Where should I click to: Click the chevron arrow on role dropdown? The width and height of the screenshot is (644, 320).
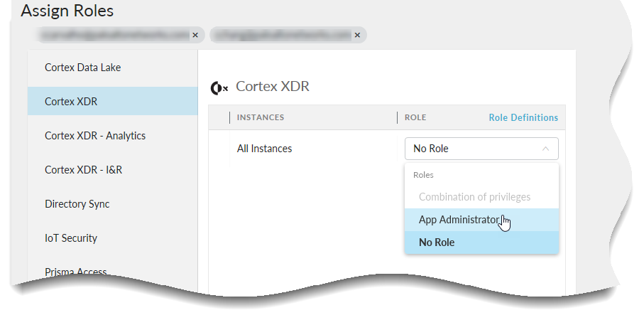point(545,149)
